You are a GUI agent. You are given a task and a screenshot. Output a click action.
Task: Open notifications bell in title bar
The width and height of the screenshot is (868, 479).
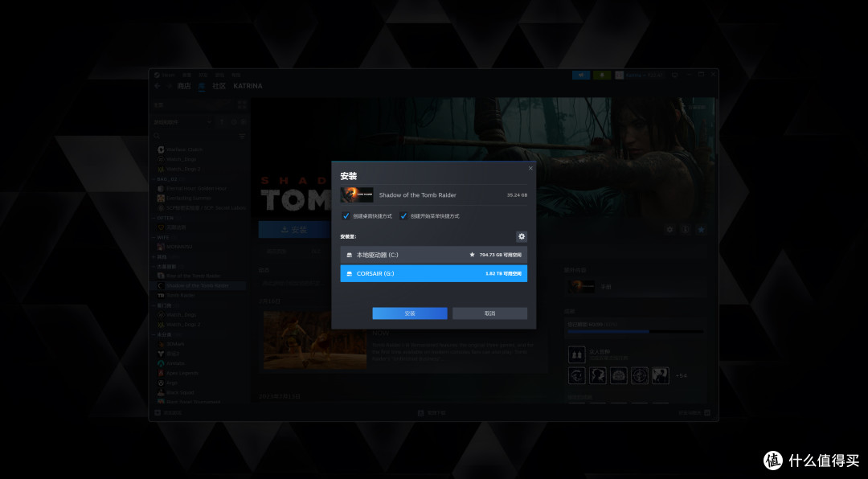click(x=602, y=75)
